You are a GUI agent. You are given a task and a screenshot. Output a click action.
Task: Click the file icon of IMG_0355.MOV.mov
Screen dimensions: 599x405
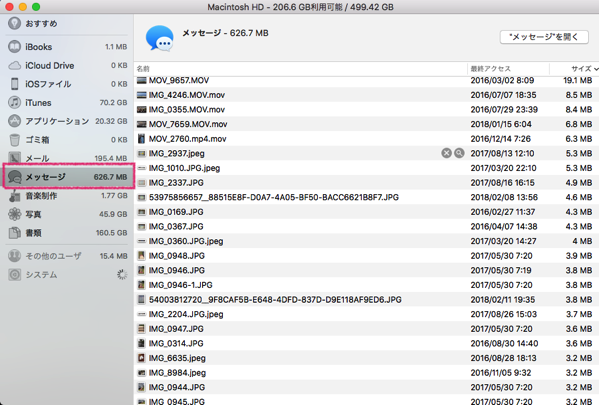(142, 110)
